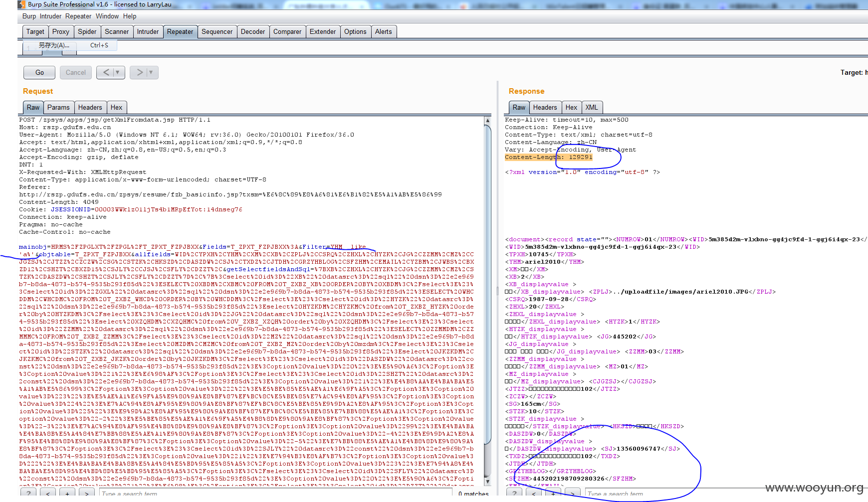Image resolution: width=868 pixels, height=502 pixels.
Task: Open the Intruder menu in menu bar
Action: tap(50, 16)
